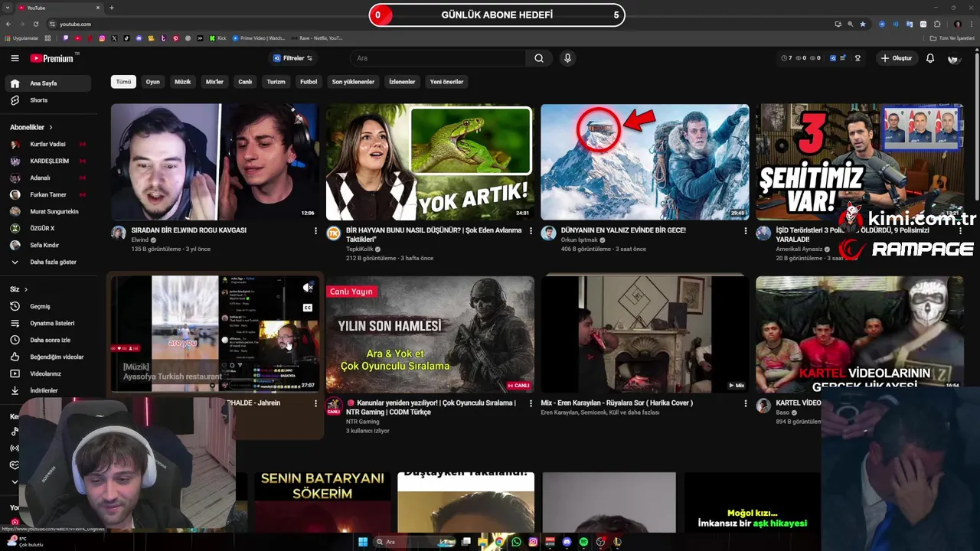Open Chrome extensions puzzle icon
The width and height of the screenshot is (980, 551).
(x=936, y=24)
